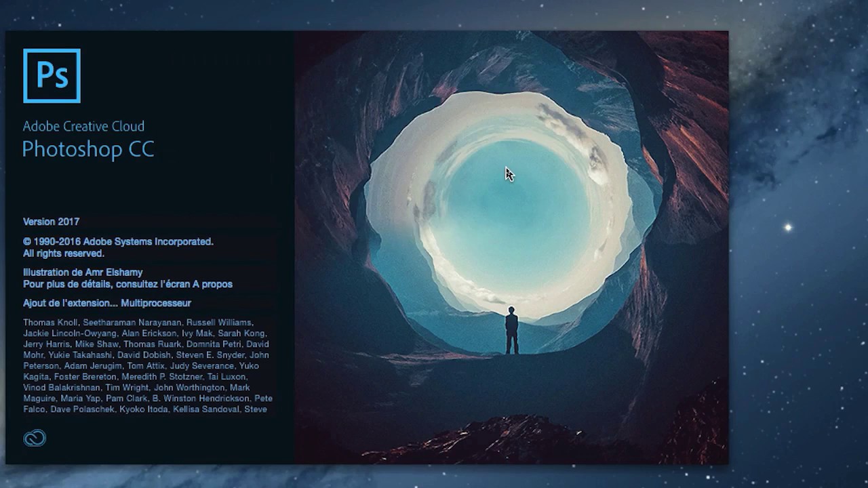Screen dimensions: 868x488
Task: Click 'Pour plus de détails, consultez l'écran A propos'
Action: click(127, 284)
